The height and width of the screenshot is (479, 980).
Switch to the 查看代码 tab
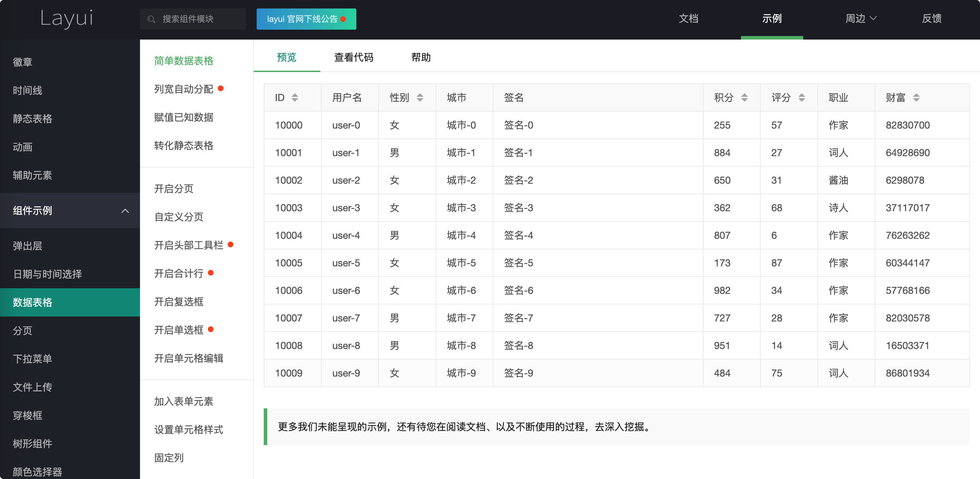[354, 57]
